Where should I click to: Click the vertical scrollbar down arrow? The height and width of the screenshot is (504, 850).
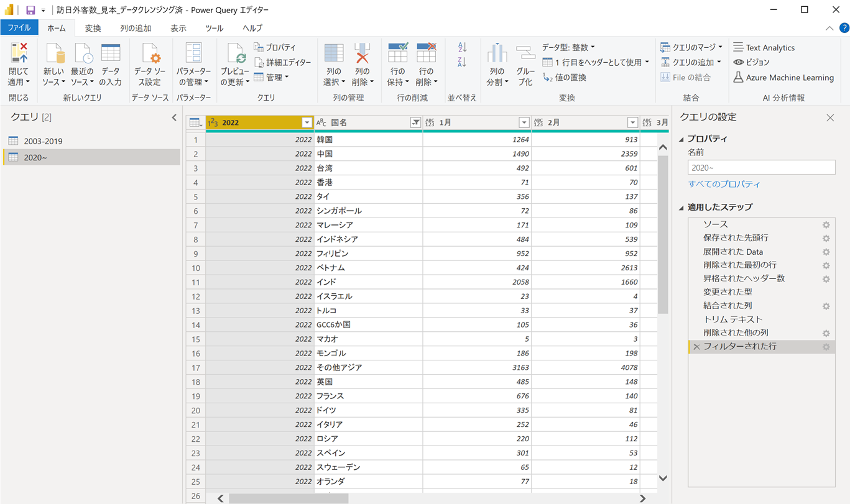coord(663,478)
